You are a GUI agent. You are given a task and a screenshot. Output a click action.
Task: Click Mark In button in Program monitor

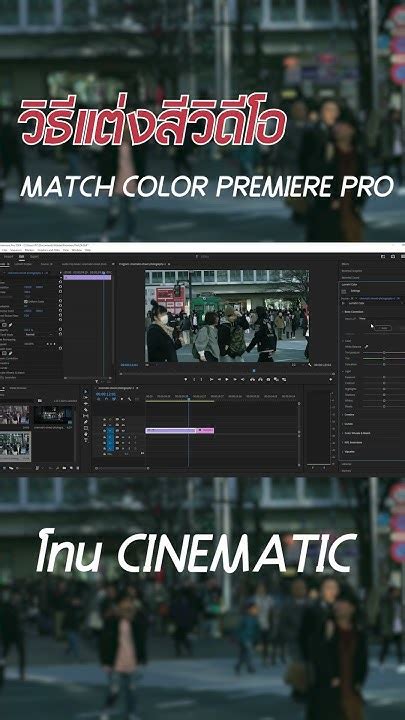click(194, 379)
